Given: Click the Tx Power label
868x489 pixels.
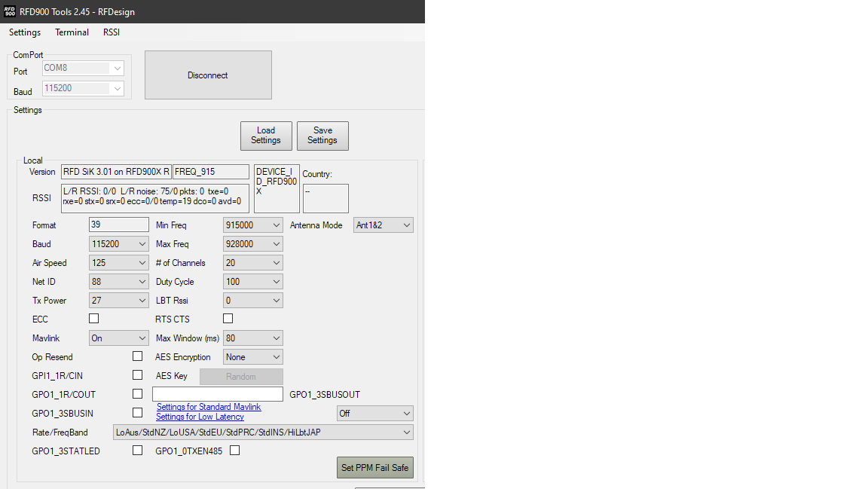Looking at the screenshot, I should [x=49, y=301].
